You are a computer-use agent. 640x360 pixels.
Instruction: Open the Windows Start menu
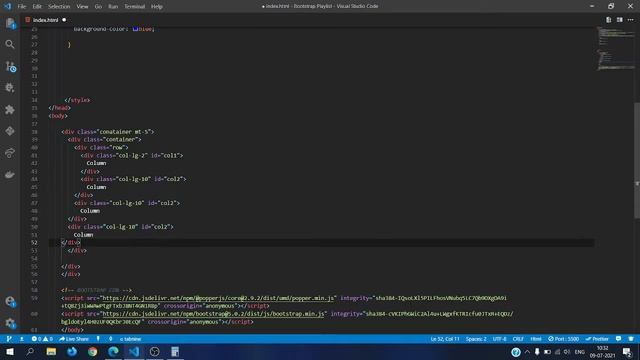pos(9,351)
